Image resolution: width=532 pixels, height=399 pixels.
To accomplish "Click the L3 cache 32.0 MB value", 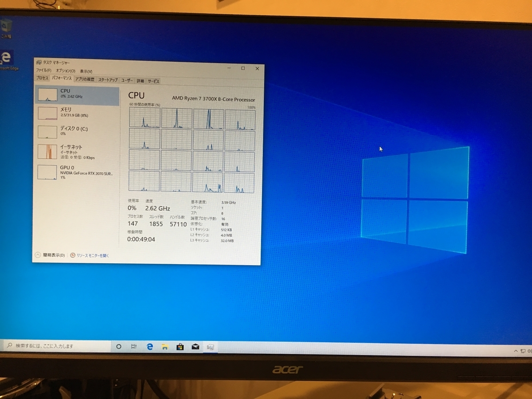I will (227, 241).
